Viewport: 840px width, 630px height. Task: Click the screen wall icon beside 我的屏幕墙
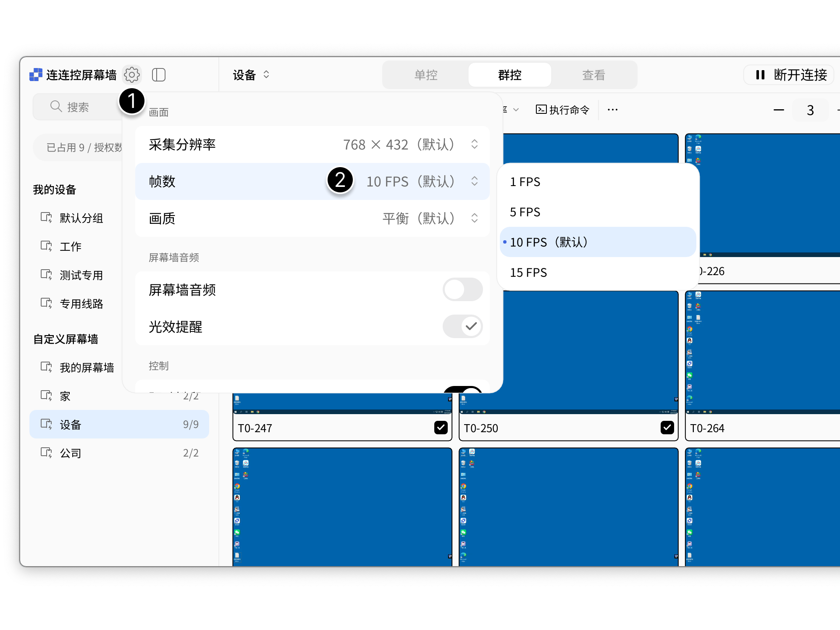[46, 367]
